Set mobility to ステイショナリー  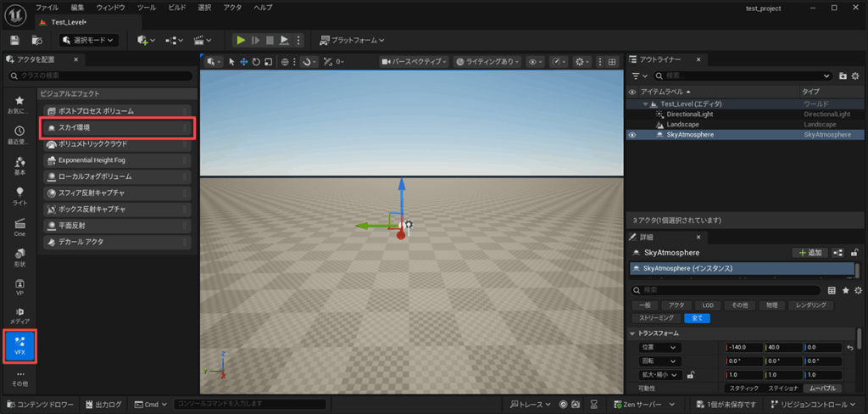[782, 389]
